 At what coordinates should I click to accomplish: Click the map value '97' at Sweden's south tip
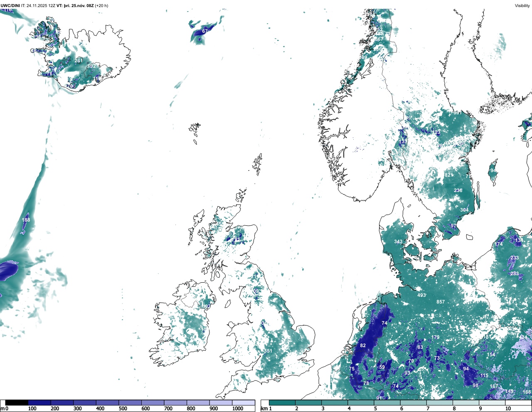click(453, 226)
